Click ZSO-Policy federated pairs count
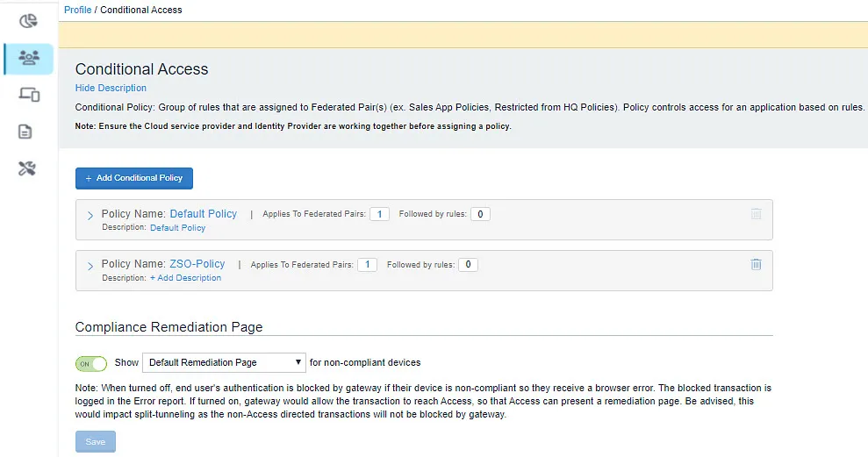 [367, 264]
